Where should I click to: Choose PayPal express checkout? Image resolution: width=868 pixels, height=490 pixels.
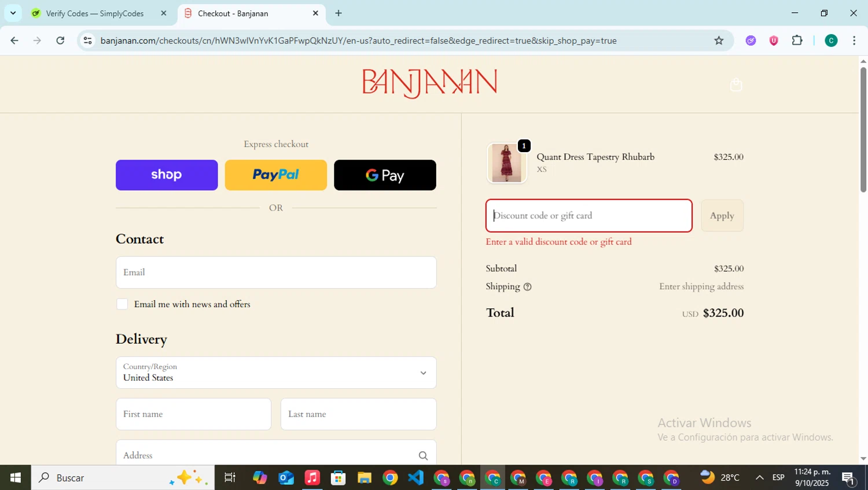point(275,175)
